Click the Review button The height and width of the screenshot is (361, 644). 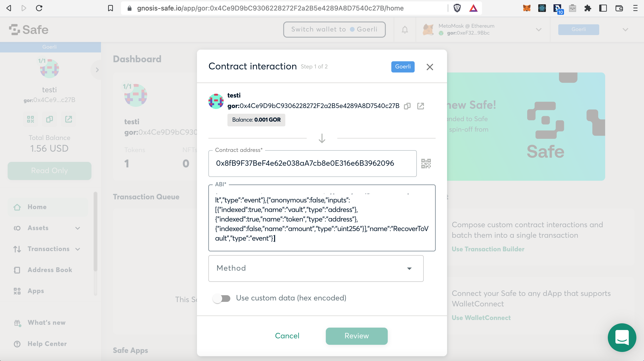(357, 336)
